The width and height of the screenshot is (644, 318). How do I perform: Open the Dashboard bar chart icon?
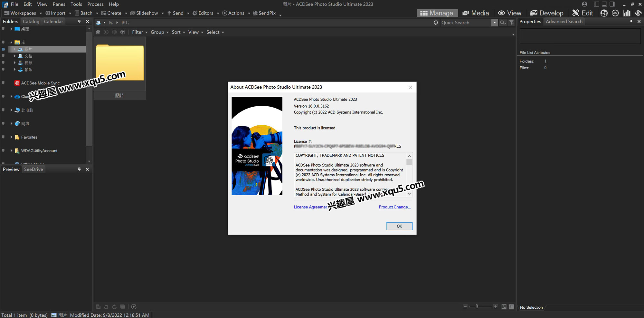(627, 13)
